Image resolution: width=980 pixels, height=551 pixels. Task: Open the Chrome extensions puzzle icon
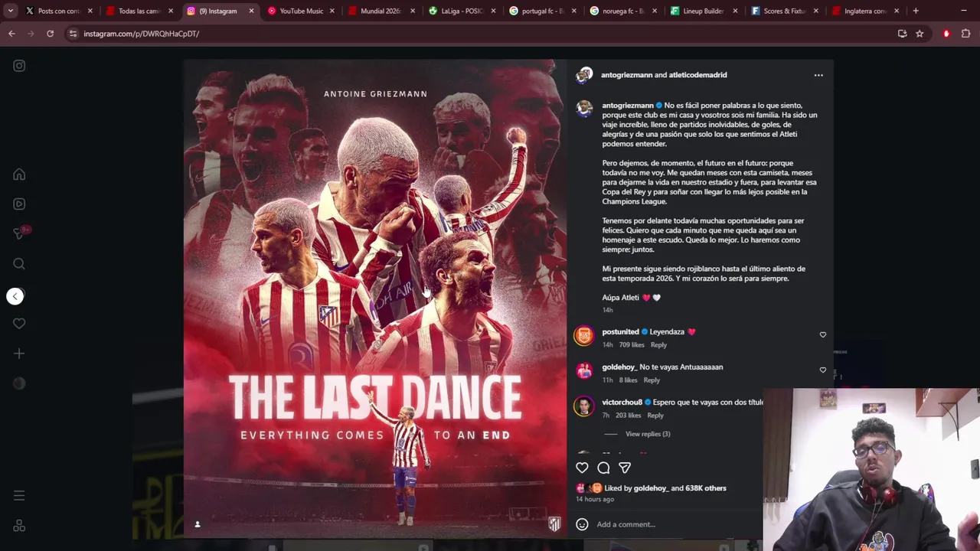coord(965,34)
